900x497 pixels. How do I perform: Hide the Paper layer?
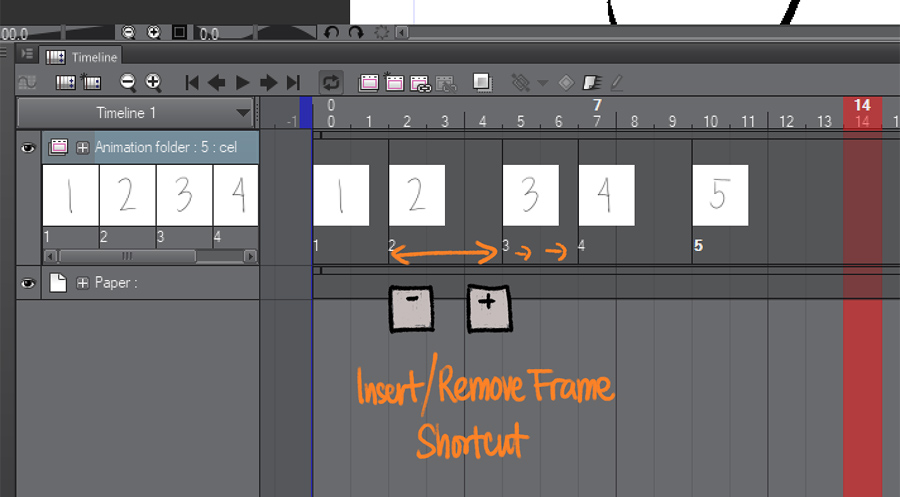(x=28, y=283)
